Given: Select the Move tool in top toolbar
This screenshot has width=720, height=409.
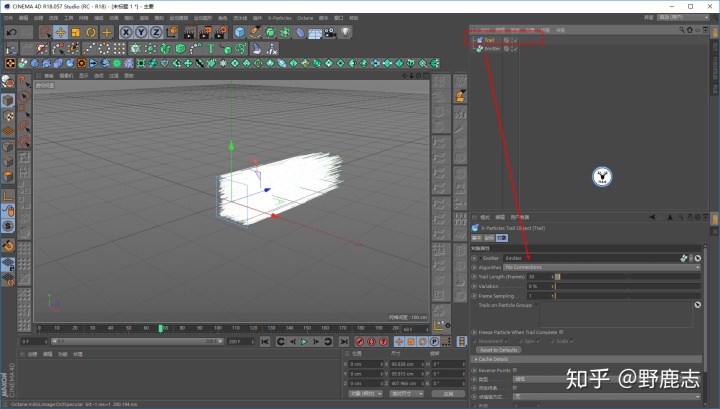Looking at the screenshot, I should pyautogui.click(x=60, y=32).
